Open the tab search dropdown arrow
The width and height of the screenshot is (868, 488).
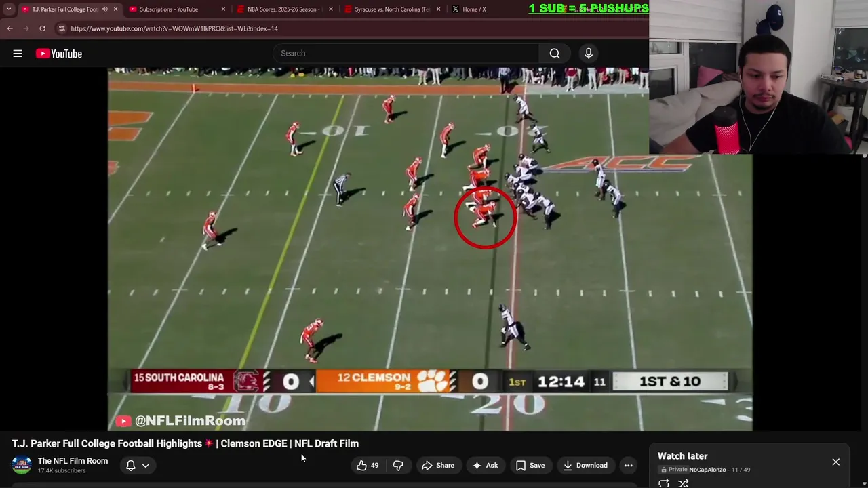pyautogui.click(x=9, y=9)
